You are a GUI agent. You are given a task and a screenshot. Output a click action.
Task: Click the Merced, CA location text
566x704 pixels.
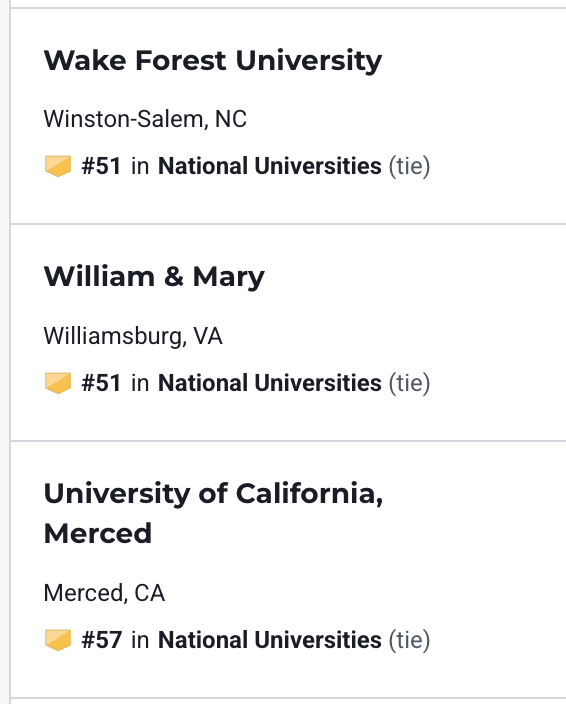click(x=104, y=593)
